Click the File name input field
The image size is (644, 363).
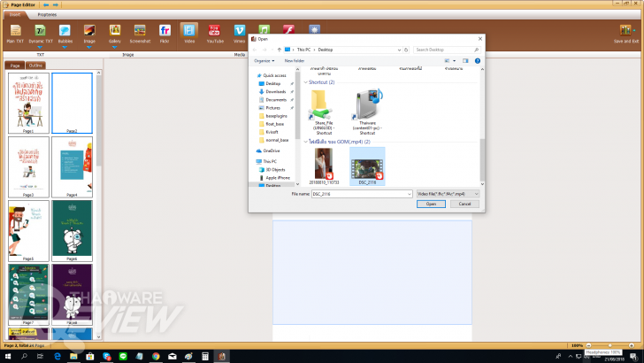[362, 194]
